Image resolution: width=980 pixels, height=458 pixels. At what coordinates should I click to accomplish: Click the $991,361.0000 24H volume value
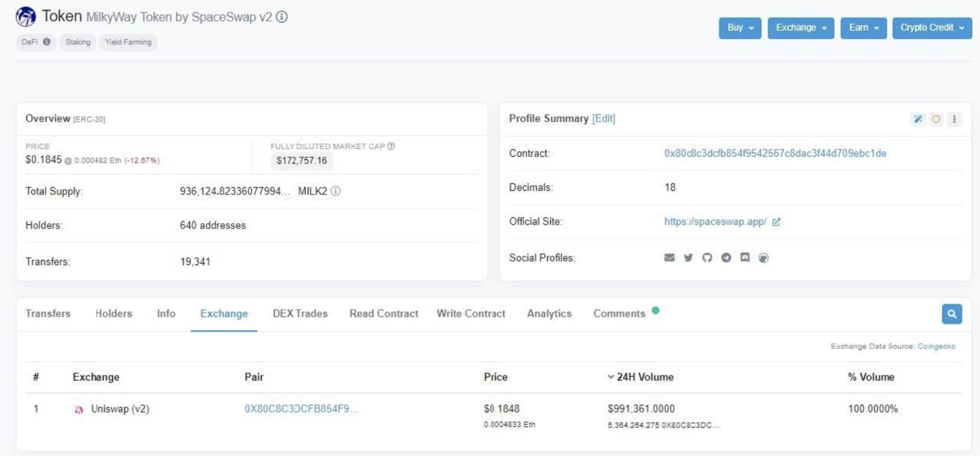click(x=641, y=409)
